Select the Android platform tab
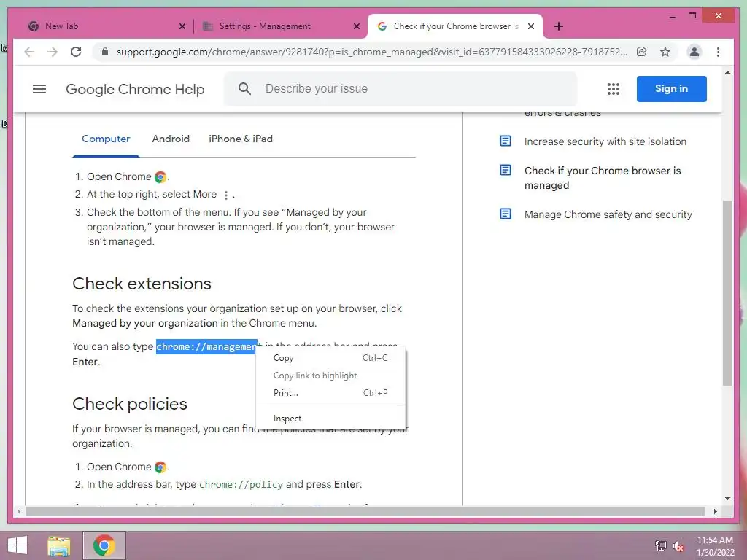747x560 pixels. 171,139
